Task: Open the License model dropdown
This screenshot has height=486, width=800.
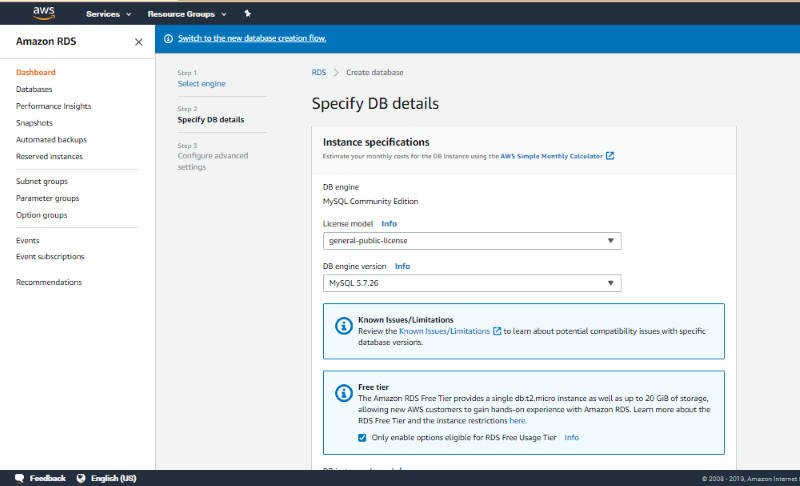Action: pyautogui.click(x=472, y=241)
